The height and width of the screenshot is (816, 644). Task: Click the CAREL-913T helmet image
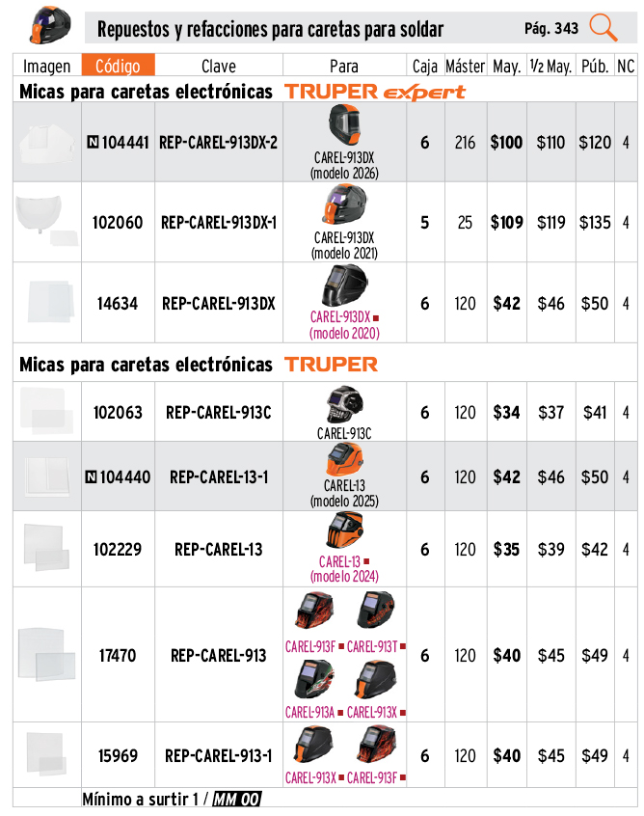[375, 612]
